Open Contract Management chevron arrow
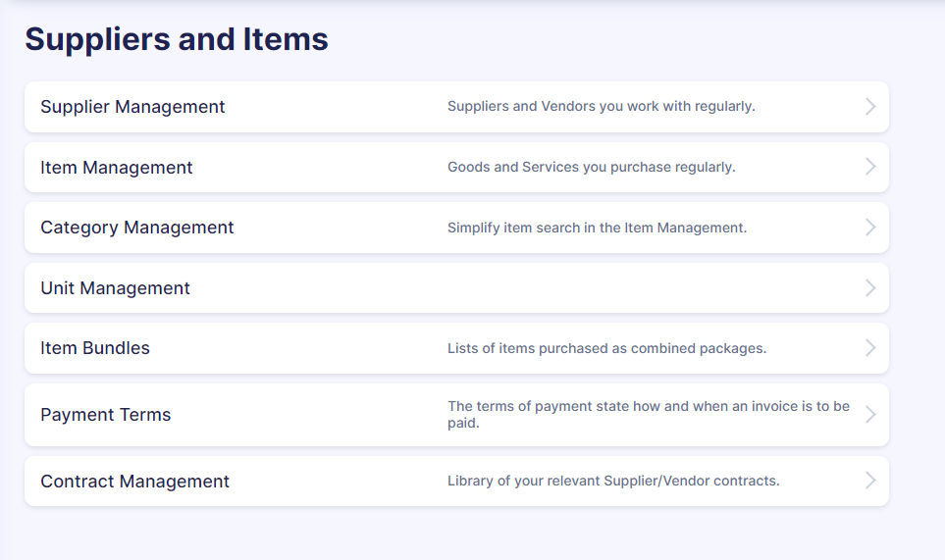Image resolution: width=945 pixels, height=560 pixels. pyautogui.click(x=870, y=481)
